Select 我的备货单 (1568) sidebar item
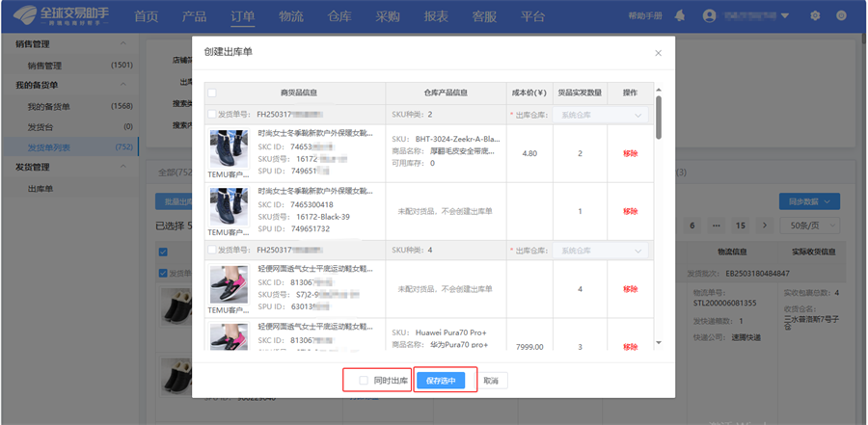The image size is (868, 425). (x=69, y=106)
